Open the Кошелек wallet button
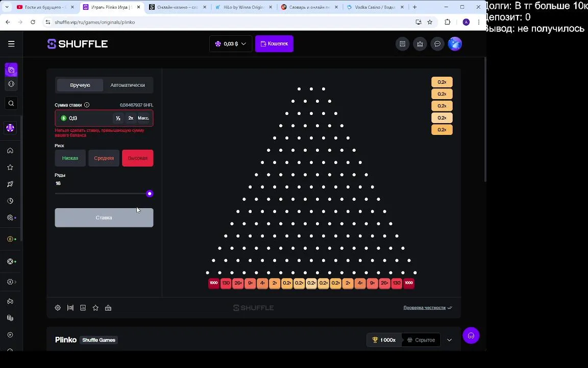 click(274, 44)
